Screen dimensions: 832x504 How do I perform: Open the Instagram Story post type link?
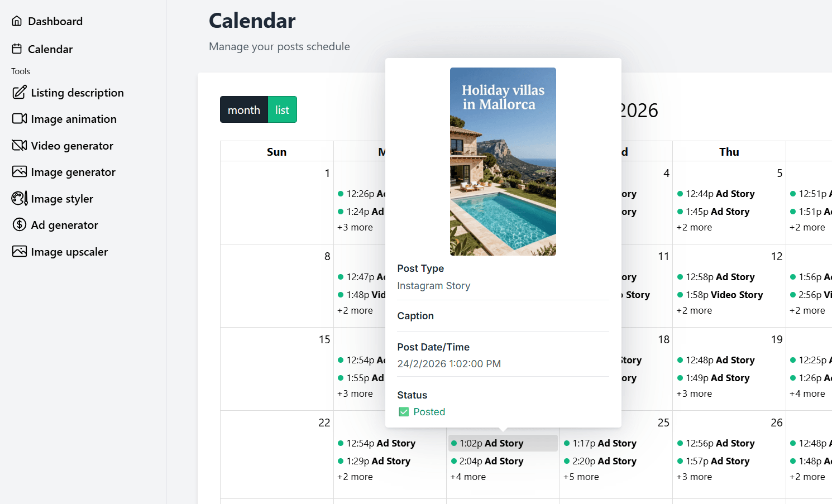pyautogui.click(x=433, y=286)
